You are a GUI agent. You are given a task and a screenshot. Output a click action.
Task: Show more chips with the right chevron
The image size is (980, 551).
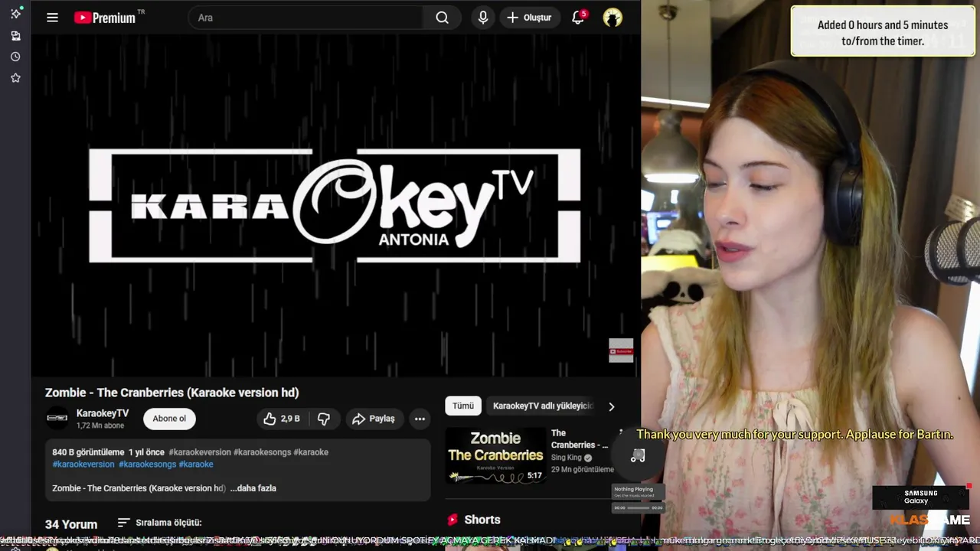(x=611, y=406)
